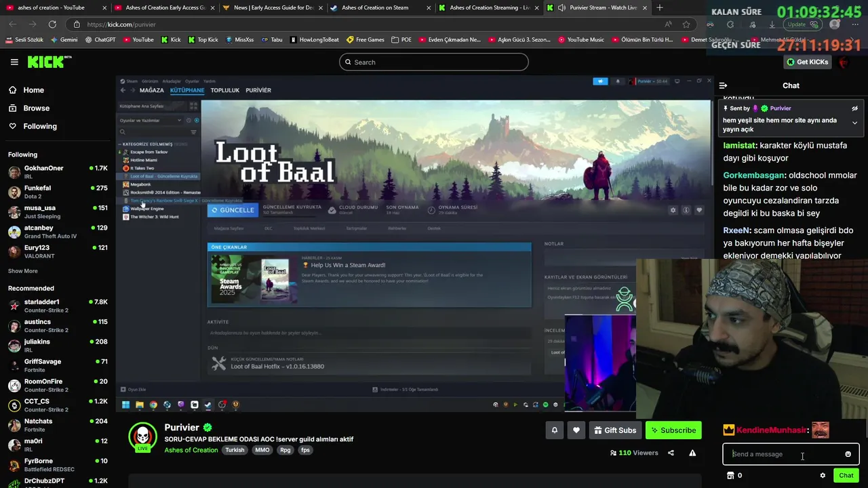Click the notification bell under stream
Screen dimensions: 868x488
point(554,430)
